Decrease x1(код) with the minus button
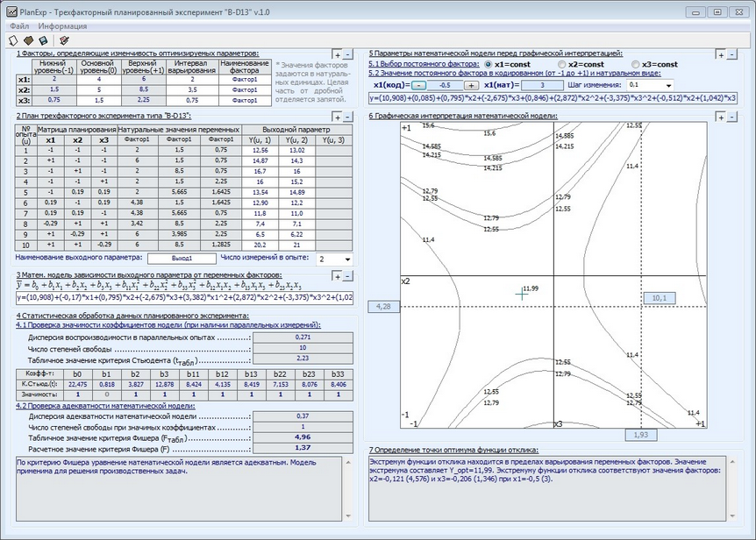Image resolution: width=756 pixels, height=540 pixels. [x=418, y=86]
